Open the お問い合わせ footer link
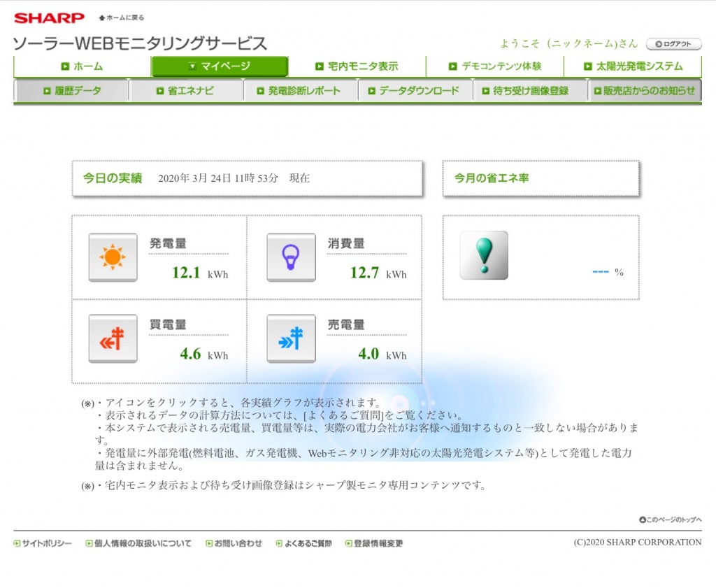 pyautogui.click(x=234, y=543)
